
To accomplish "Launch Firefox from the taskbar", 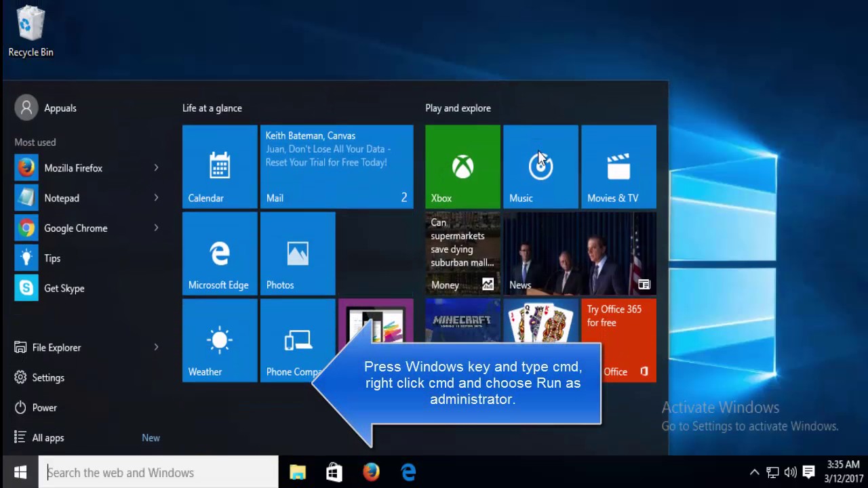I will 371,472.
